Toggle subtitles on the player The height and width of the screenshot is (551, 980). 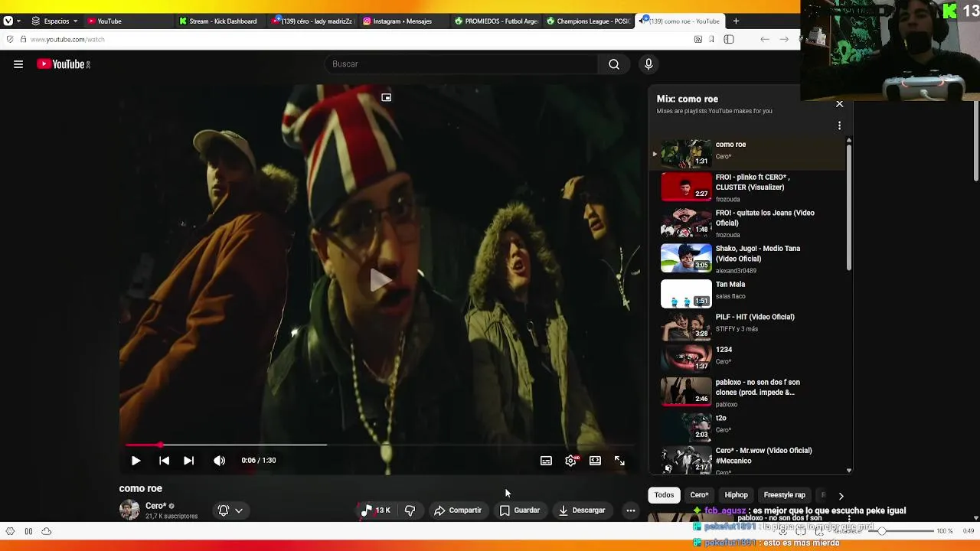546,461
